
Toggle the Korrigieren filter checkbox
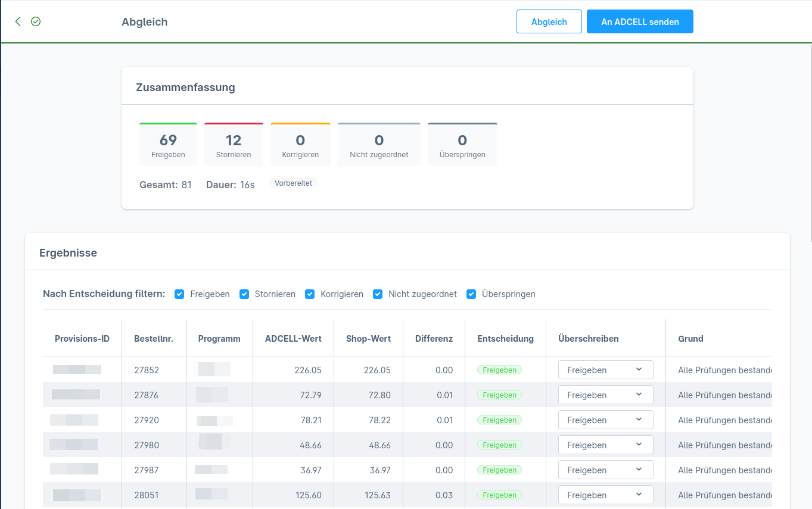pyautogui.click(x=310, y=294)
